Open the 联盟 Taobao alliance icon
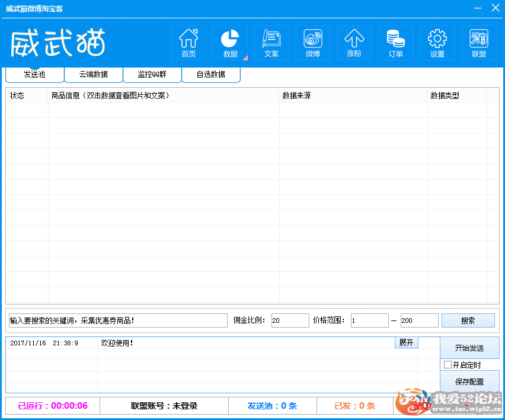This screenshot has width=505, height=420. 479,43
